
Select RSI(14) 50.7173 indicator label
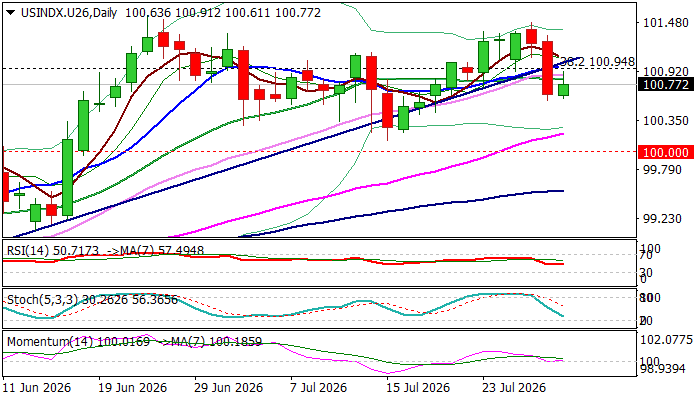point(53,251)
